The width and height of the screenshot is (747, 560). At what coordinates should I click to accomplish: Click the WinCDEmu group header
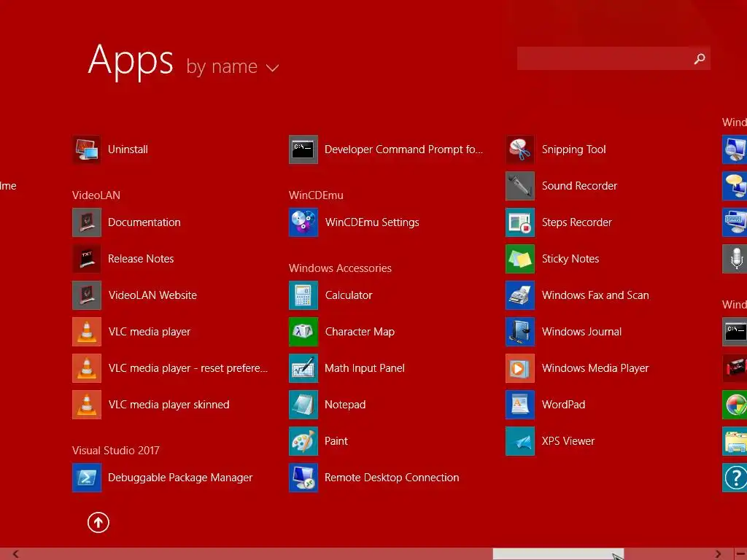[x=316, y=195]
